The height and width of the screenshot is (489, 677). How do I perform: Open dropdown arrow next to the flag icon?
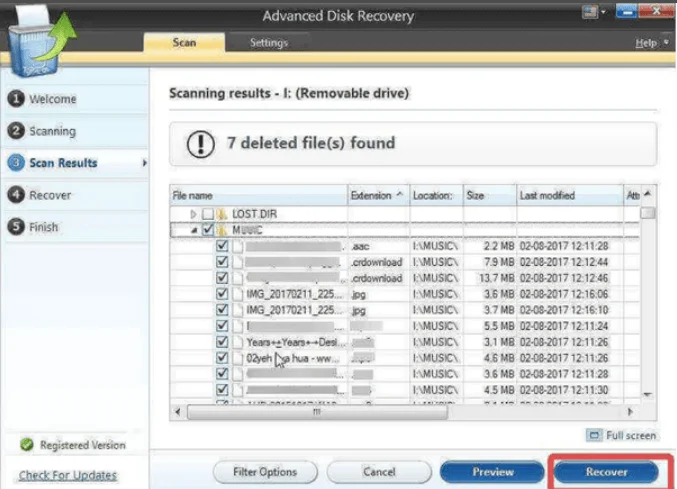pos(604,12)
